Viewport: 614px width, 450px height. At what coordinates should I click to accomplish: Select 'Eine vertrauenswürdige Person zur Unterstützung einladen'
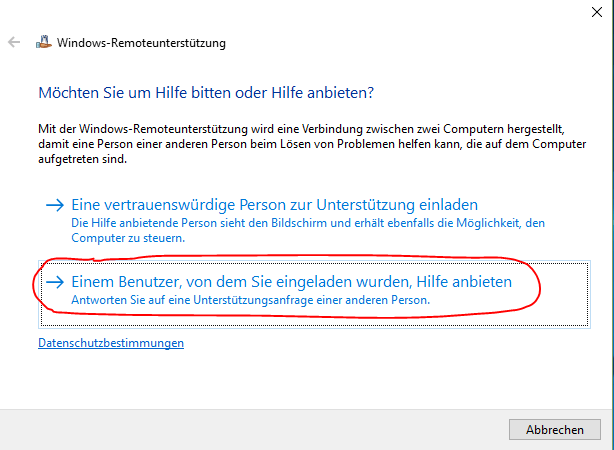coord(274,205)
